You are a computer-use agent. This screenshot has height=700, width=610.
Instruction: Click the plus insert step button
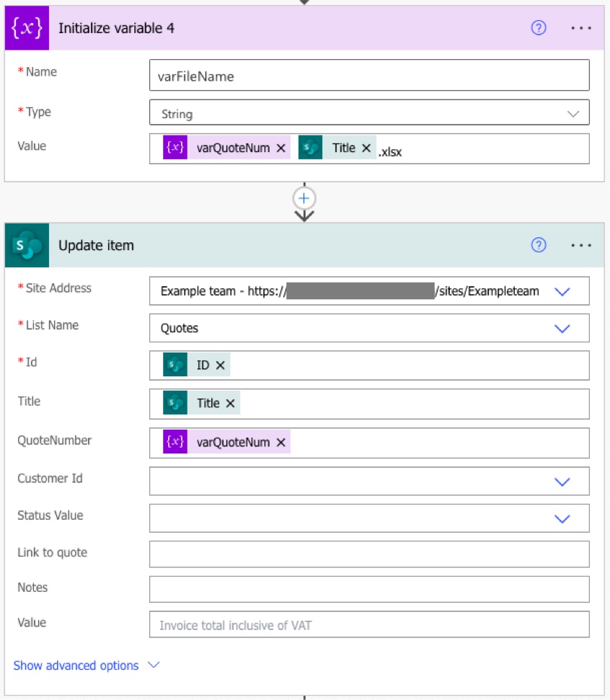304,198
